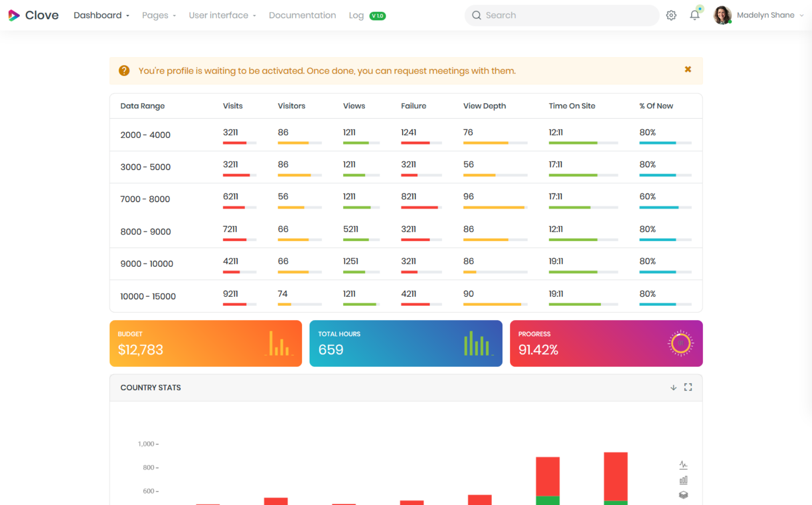
Task: Collapse the Country Stats panel arrow
Action: click(673, 388)
